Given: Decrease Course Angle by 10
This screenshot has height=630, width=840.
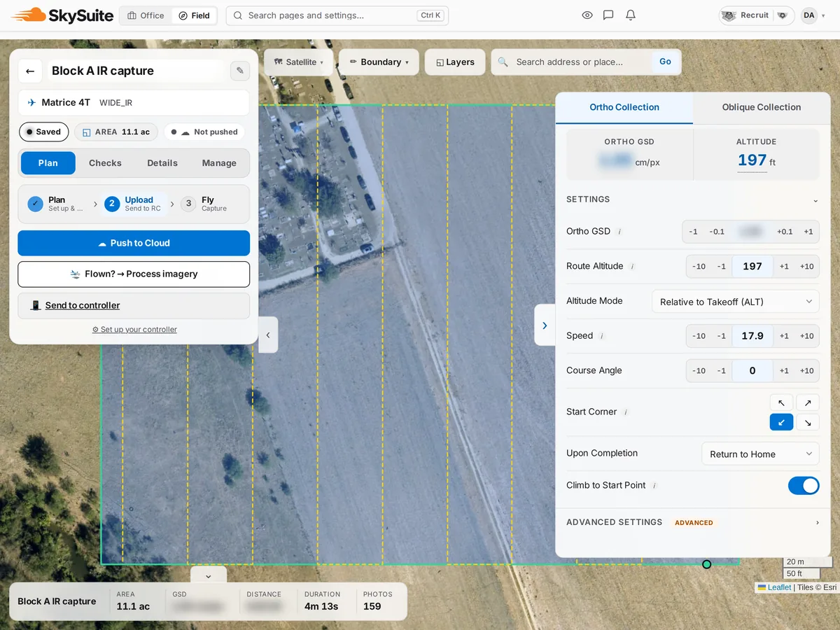Looking at the screenshot, I should 699,371.
